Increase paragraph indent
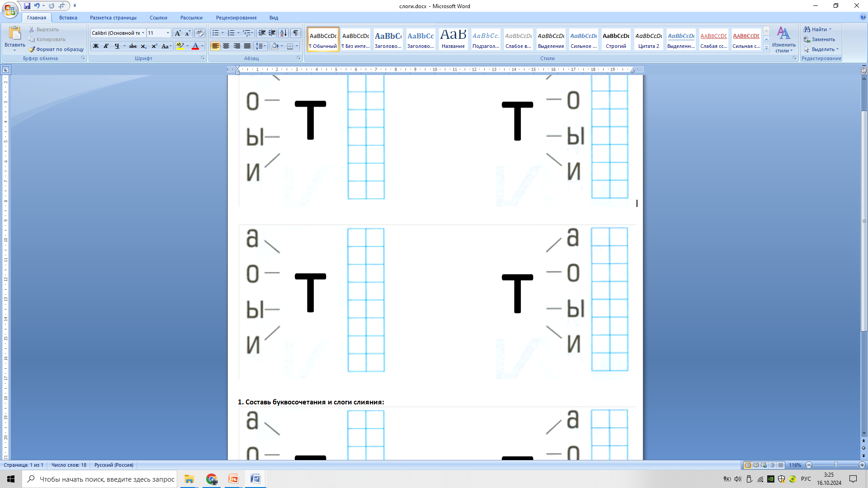Viewport: 868px width, 488px height. (272, 33)
